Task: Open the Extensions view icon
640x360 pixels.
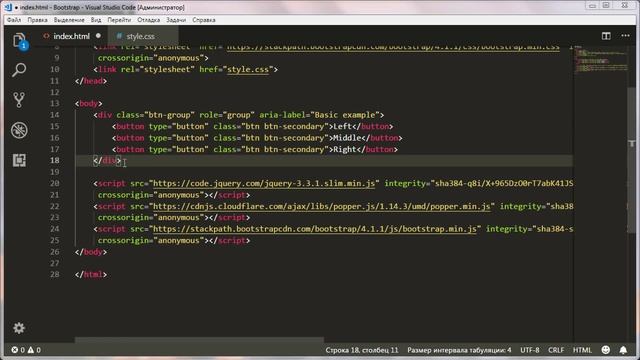Action: [19, 160]
